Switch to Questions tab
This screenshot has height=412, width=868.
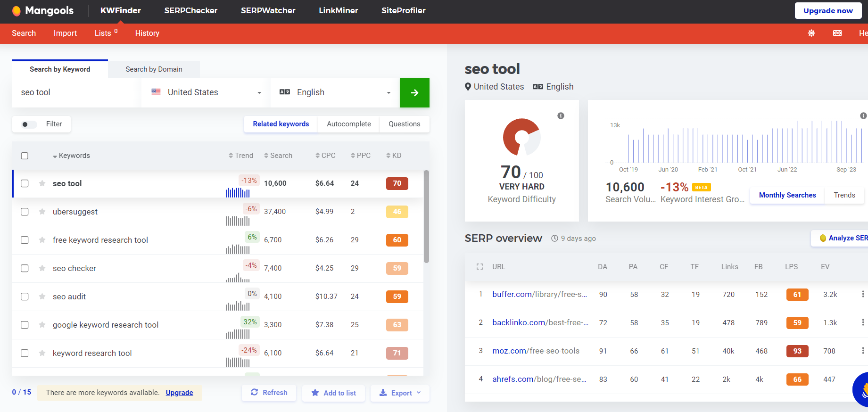click(x=405, y=124)
